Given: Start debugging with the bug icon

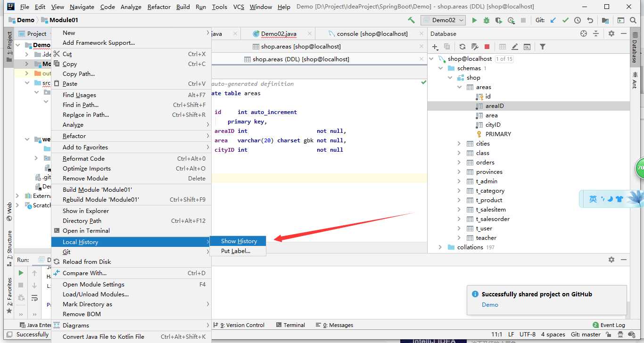Looking at the screenshot, I should point(487,20).
